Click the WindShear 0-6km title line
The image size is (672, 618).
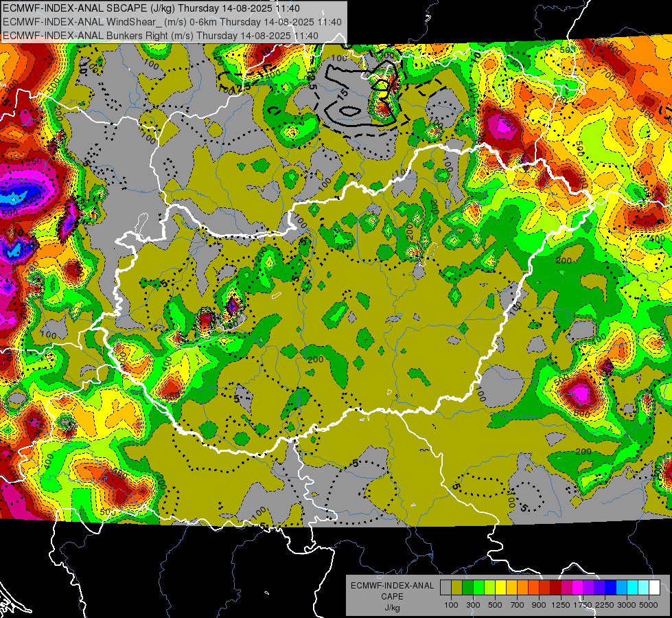coord(172,22)
